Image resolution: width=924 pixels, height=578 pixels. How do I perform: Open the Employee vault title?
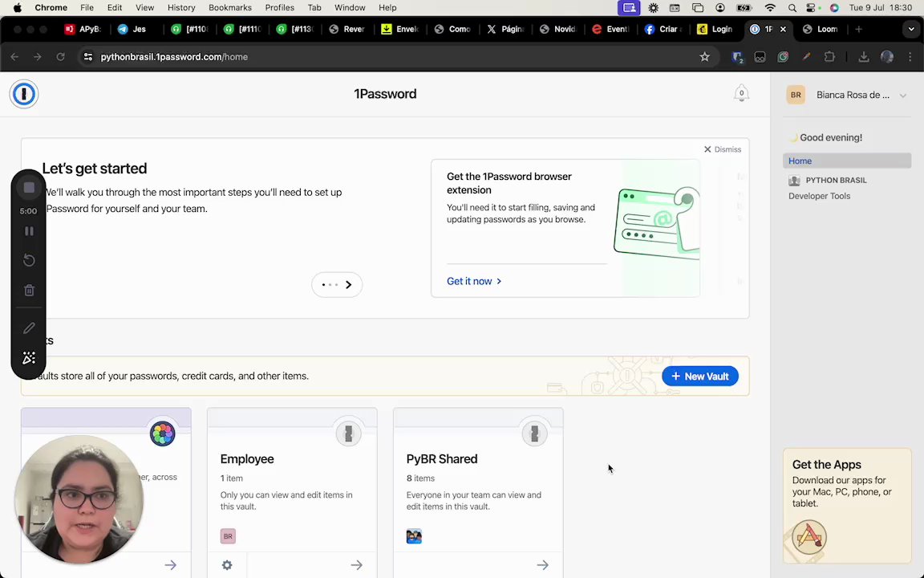(x=247, y=459)
